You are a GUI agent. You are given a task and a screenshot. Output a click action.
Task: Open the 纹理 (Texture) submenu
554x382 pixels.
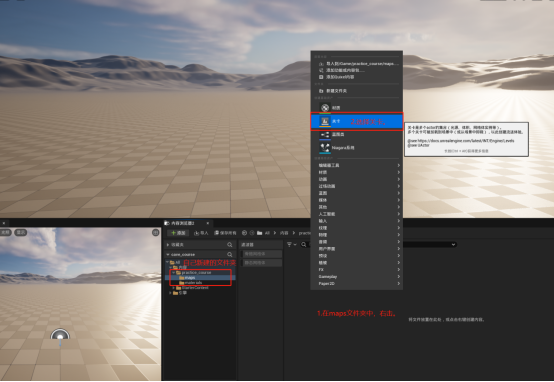(x=356, y=228)
